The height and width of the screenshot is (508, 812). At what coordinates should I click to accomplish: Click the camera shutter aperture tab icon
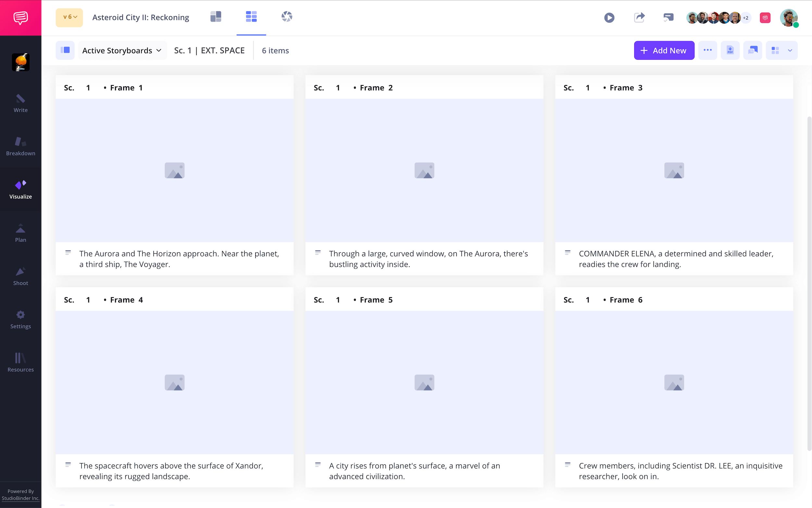tap(286, 17)
